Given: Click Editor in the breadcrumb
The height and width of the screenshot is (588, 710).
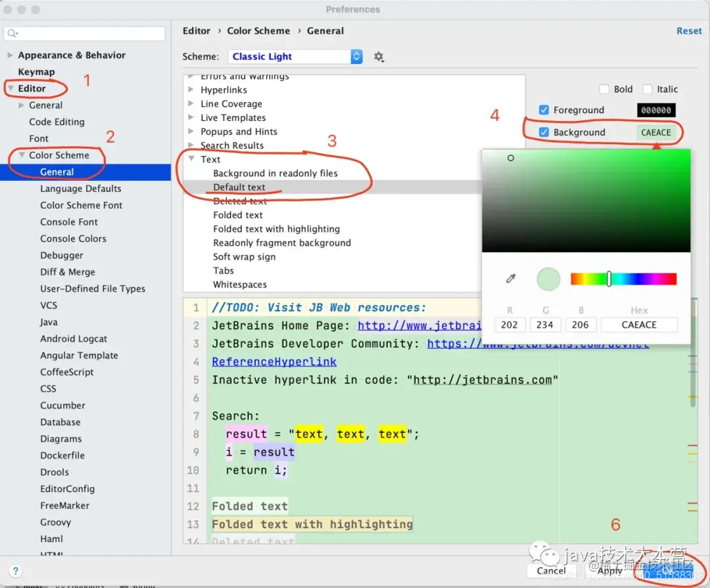Looking at the screenshot, I should click(x=197, y=31).
